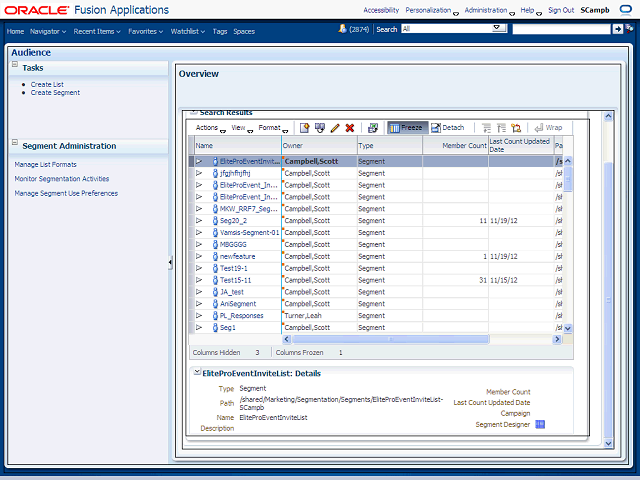This screenshot has height=480, width=640.
Task: Expand the jfgjhfhjfhj row
Action: 199,173
